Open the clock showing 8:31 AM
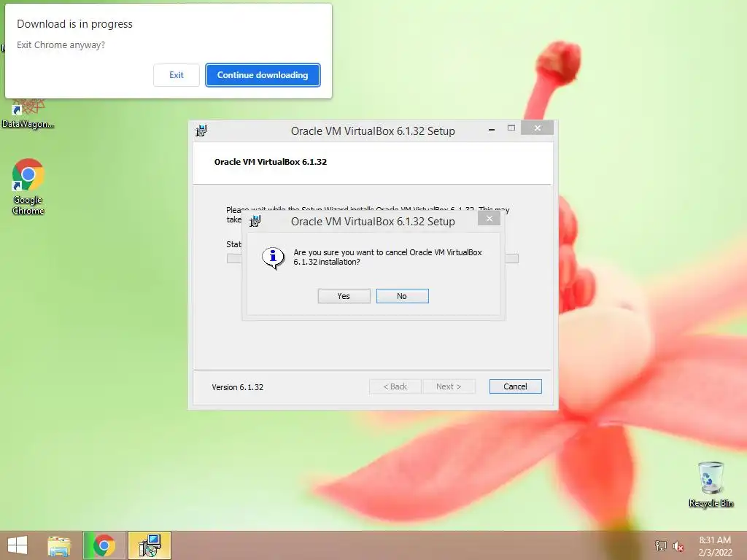The image size is (747, 560). (x=715, y=546)
